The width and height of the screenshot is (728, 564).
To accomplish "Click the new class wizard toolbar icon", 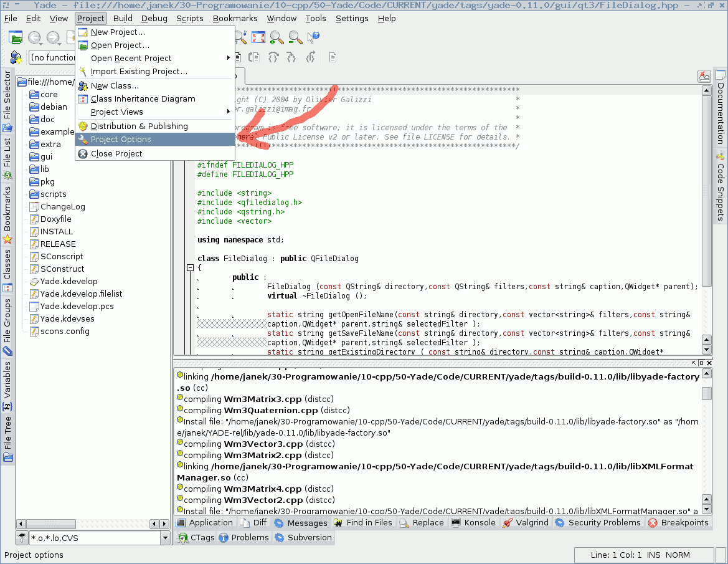I will tap(16, 57).
